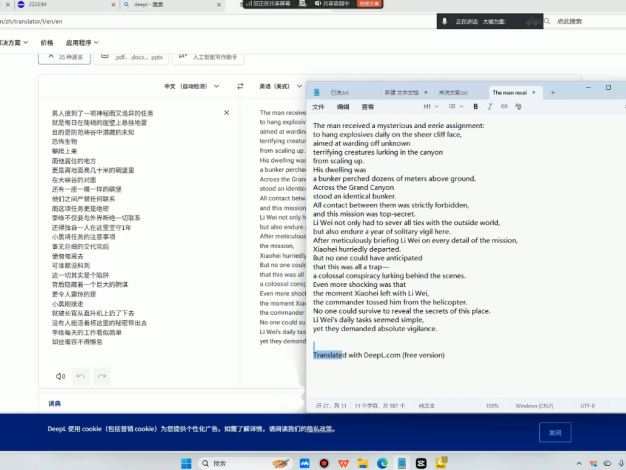626x470 pixels.
Task: Open the 隐私政策 link in cookie banner
Action: point(320,429)
